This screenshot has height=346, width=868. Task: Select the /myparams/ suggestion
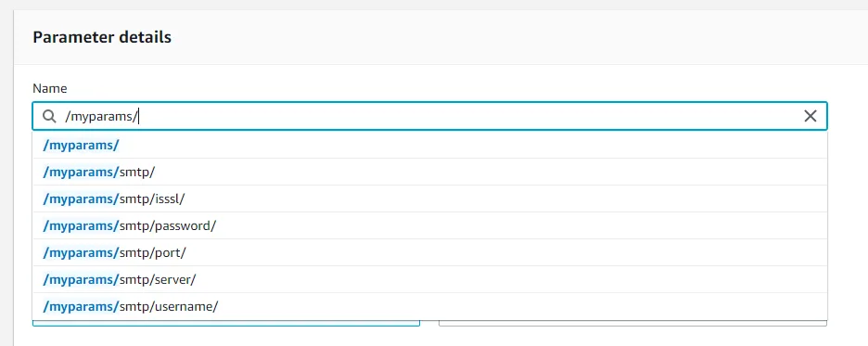coord(429,145)
